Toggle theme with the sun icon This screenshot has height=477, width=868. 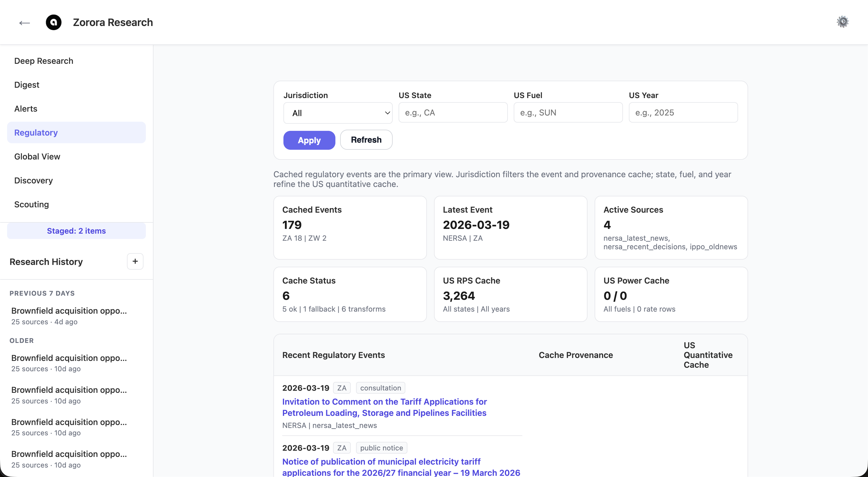(x=842, y=22)
